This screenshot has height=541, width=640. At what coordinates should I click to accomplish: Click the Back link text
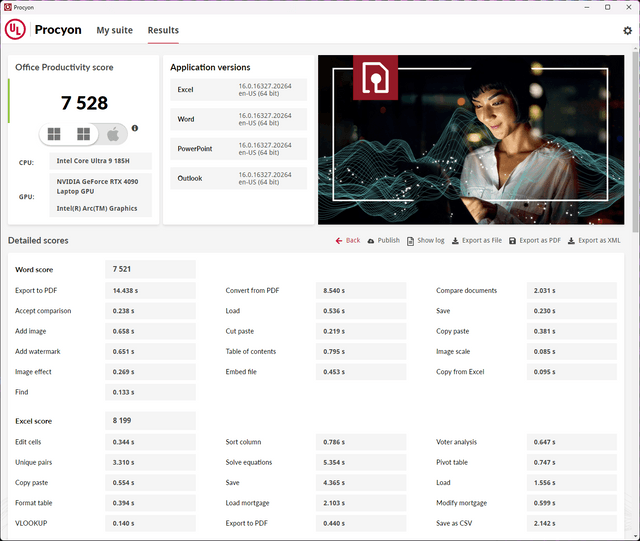[353, 240]
